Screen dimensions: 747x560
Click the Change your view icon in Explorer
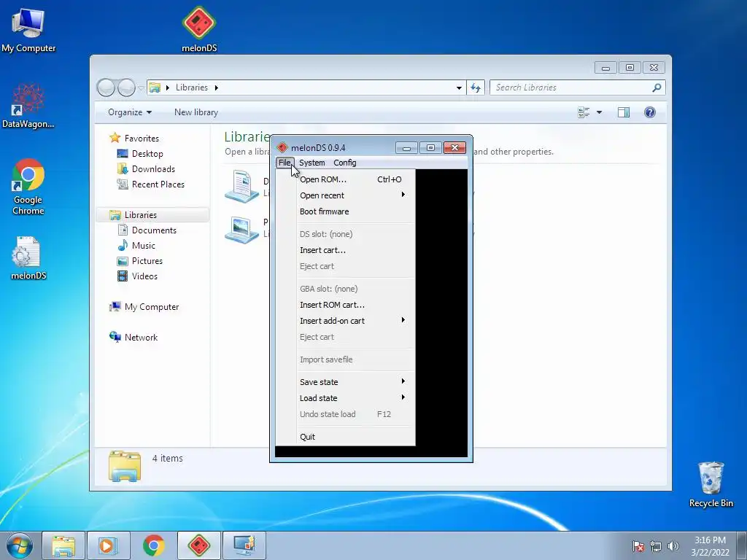point(584,112)
